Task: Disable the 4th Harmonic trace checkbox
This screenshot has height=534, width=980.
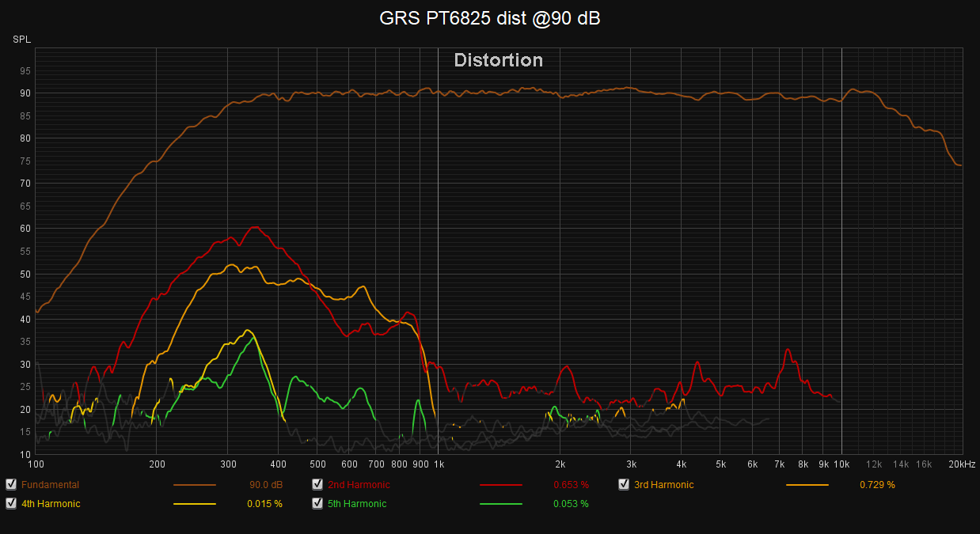Action: click(11, 503)
